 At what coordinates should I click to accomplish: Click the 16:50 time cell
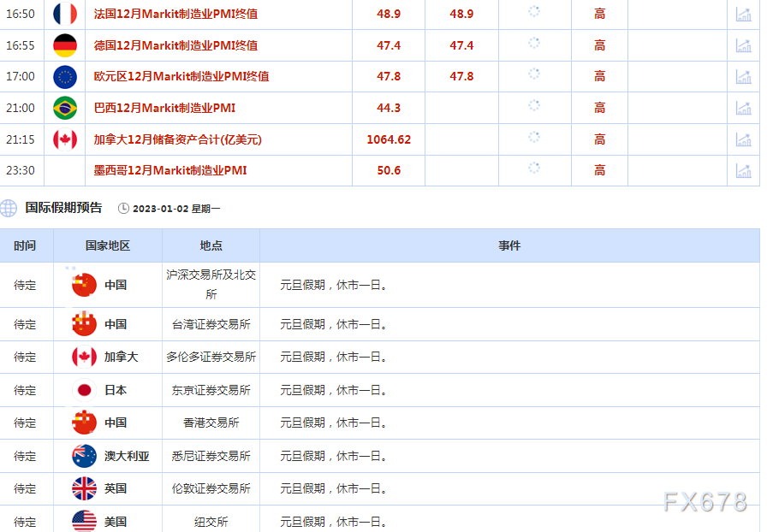(21, 14)
